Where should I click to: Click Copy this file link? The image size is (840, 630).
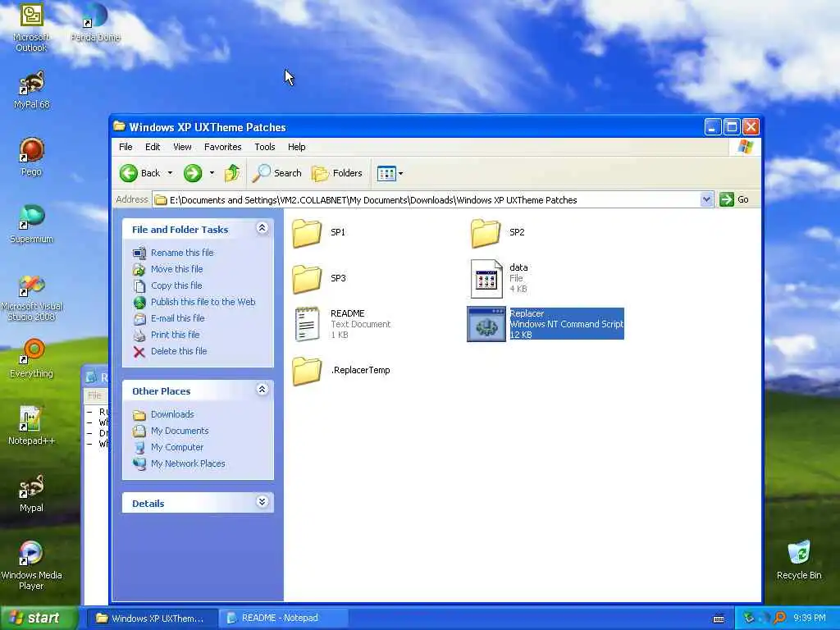pyautogui.click(x=176, y=285)
